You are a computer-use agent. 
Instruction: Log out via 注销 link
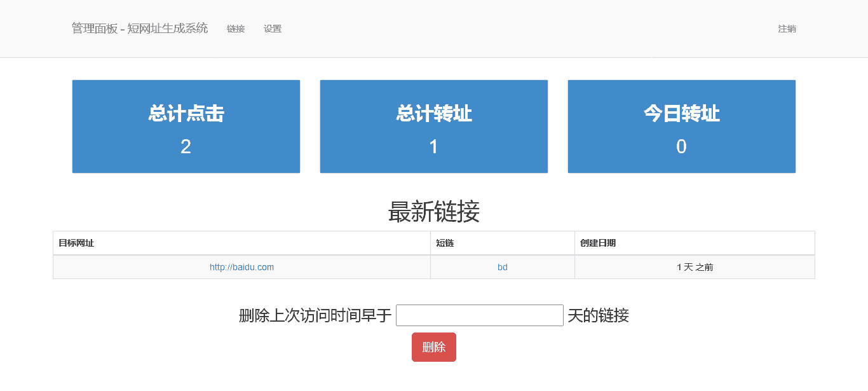[787, 29]
